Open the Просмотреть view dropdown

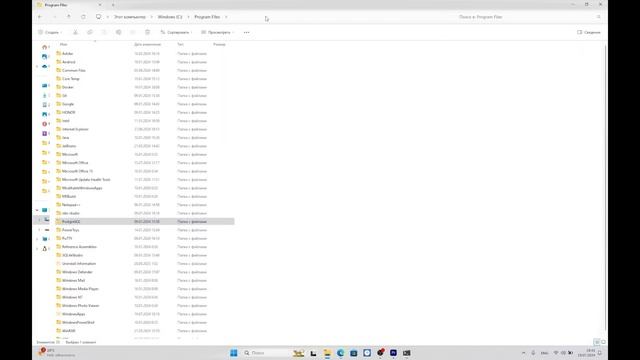click(218, 32)
